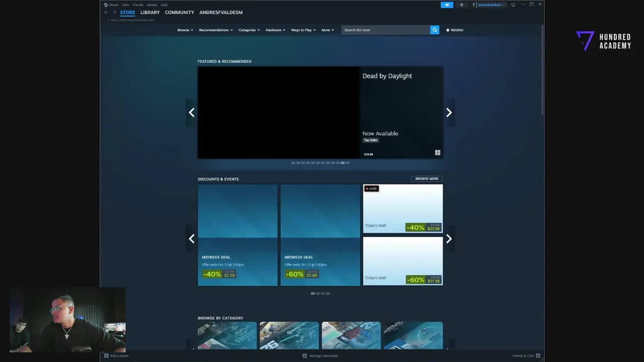The height and width of the screenshot is (362, 644).
Task: Go forward with the forward arrow
Action: pos(114,12)
